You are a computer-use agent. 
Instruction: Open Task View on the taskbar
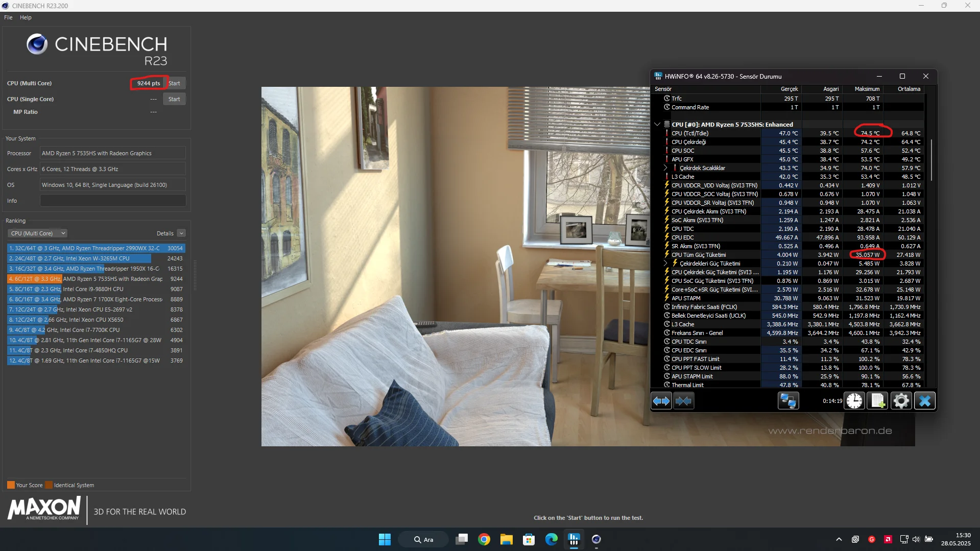point(462,539)
